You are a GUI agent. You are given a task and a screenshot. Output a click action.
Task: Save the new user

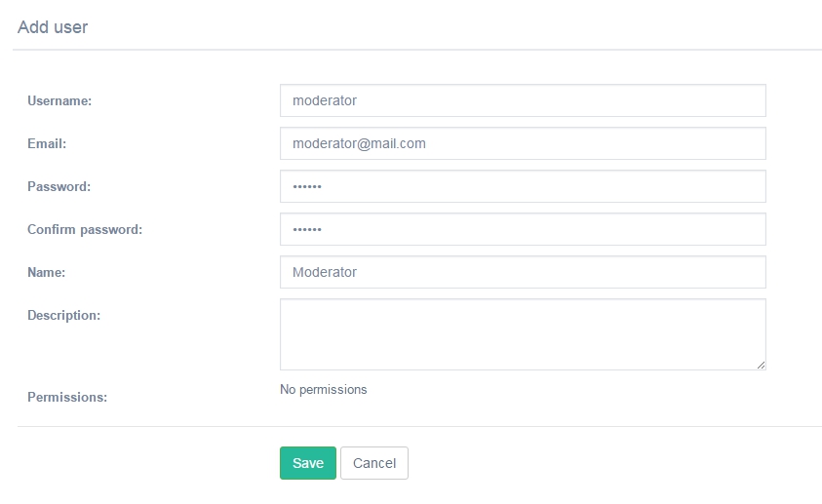(308, 463)
